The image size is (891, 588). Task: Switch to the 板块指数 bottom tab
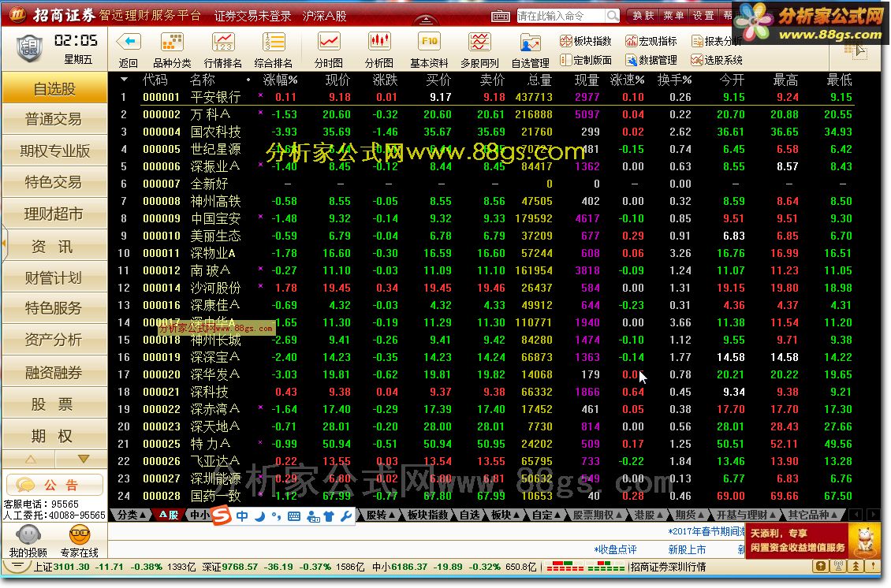pyautogui.click(x=428, y=515)
